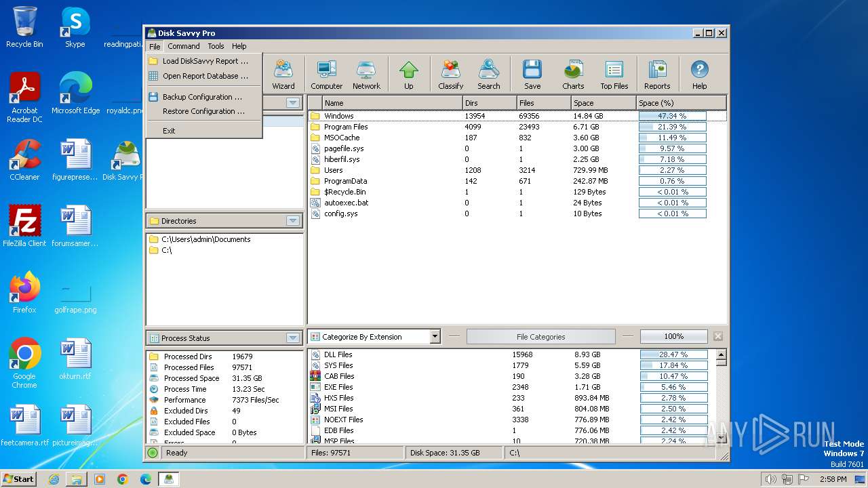Click the Disk Savvy taskbar button
Image resolution: width=868 pixels, height=488 pixels.
tap(168, 479)
